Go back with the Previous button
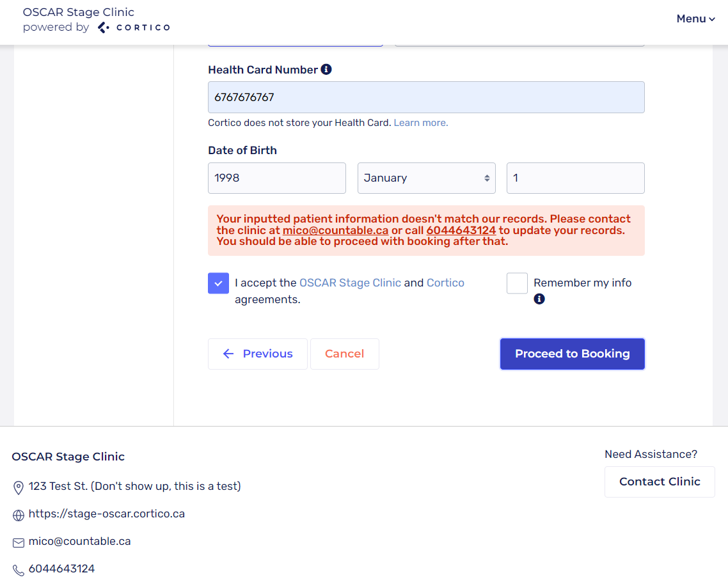 click(258, 354)
